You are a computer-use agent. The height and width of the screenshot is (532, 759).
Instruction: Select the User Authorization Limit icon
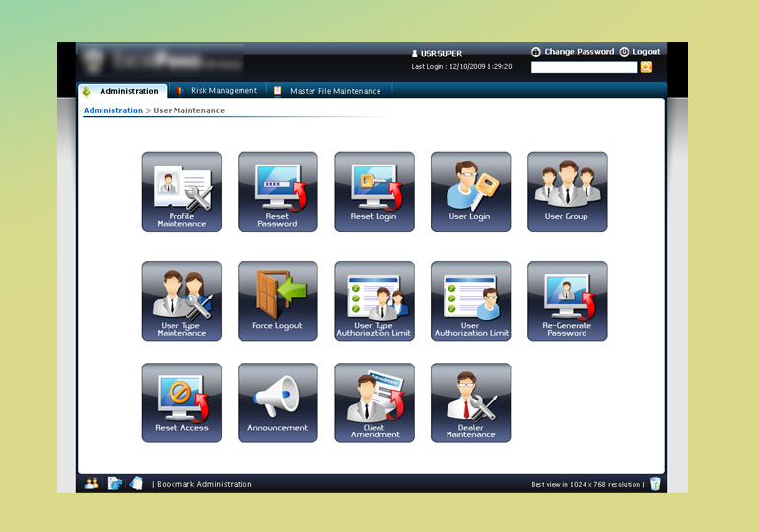point(470,300)
